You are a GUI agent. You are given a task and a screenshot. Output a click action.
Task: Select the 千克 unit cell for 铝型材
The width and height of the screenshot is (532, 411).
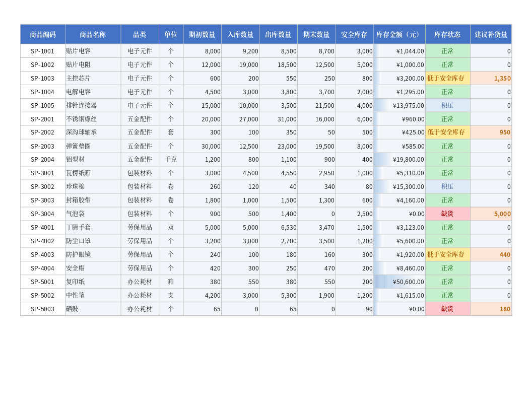pos(171,159)
